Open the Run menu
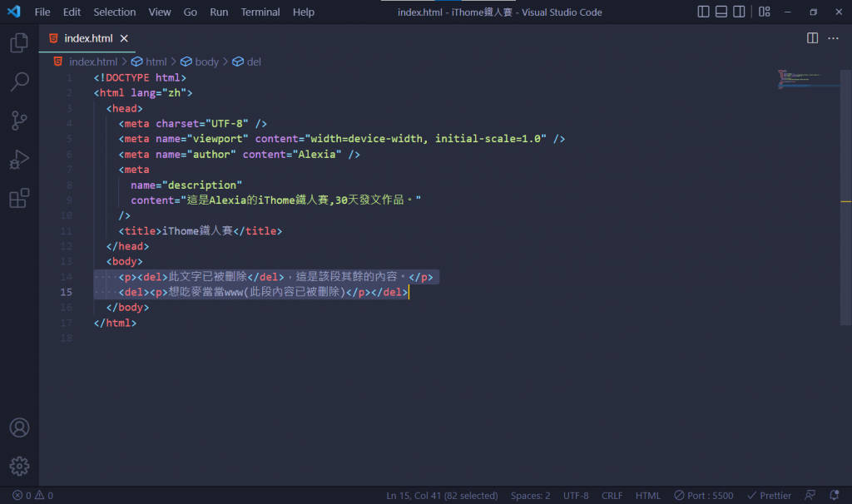Viewport: 852px width, 504px height. [x=219, y=12]
